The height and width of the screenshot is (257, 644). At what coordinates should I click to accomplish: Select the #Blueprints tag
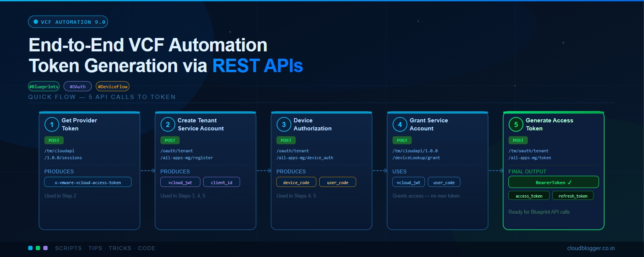coord(44,86)
